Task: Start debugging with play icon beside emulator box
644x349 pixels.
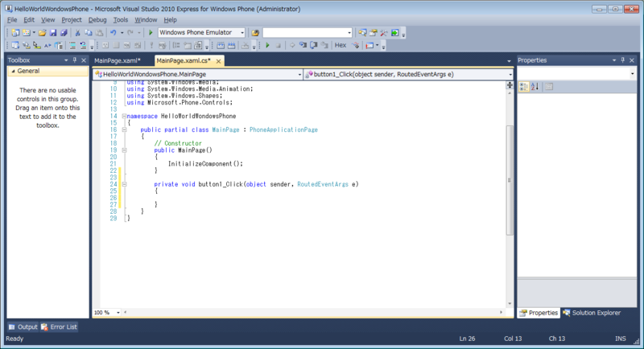Action: (151, 33)
